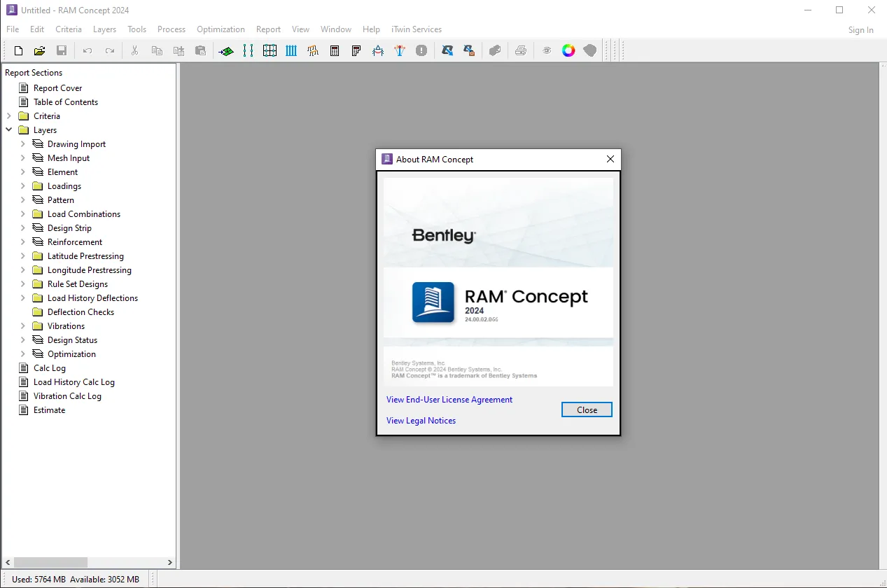This screenshot has height=588, width=887.
Task: Click the RAM Concept title bar app icon
Action: pyautogui.click(x=11, y=10)
